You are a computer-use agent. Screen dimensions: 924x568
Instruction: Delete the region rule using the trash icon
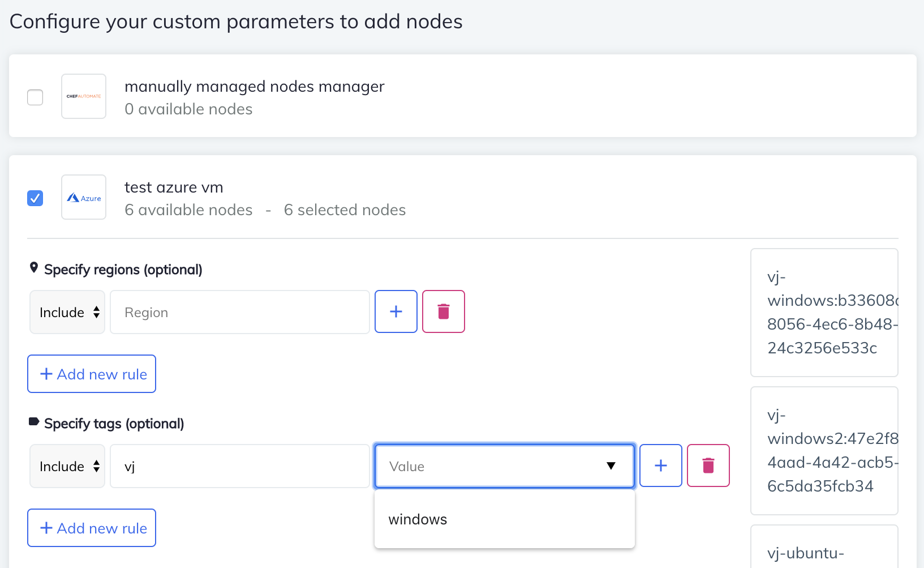coord(443,311)
